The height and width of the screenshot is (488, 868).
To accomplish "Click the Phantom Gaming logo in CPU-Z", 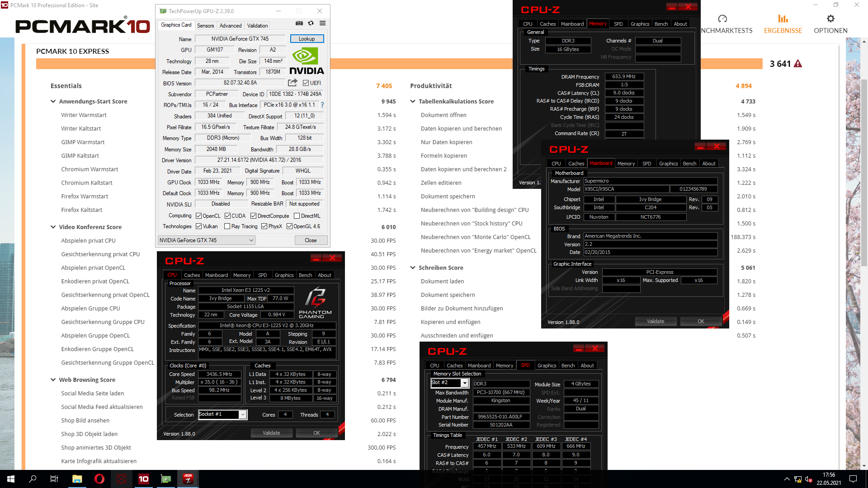I will [x=315, y=302].
